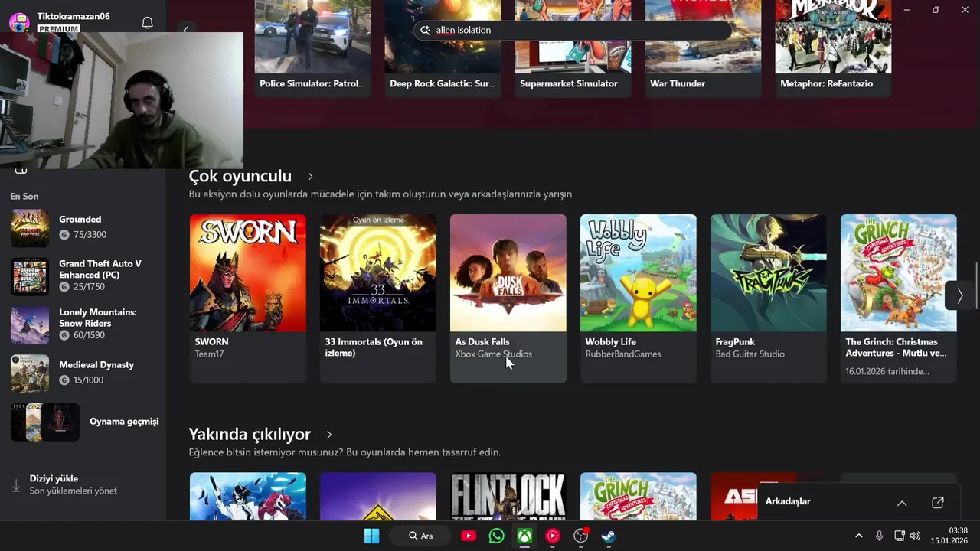Click Diziyi yükle downloads manager
The height and width of the screenshot is (551, 980).
[x=83, y=484]
